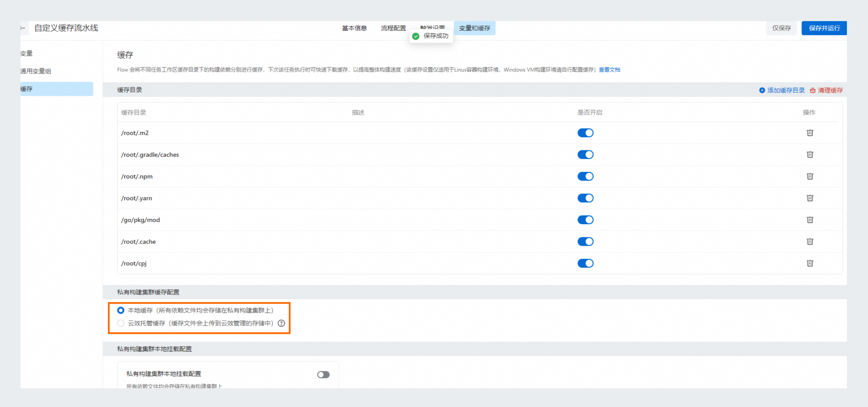868x407 pixels.
Task: Click the help icon beside 云效托管缓存
Action: (281, 323)
